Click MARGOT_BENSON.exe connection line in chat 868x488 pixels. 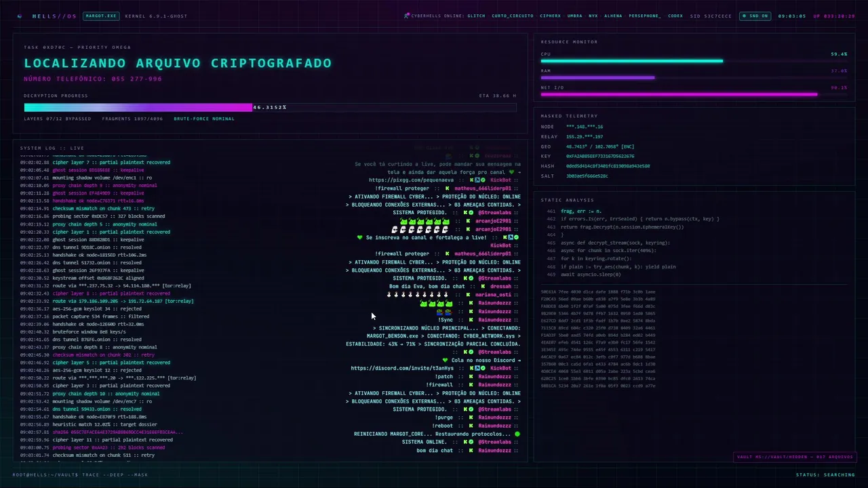443,336
